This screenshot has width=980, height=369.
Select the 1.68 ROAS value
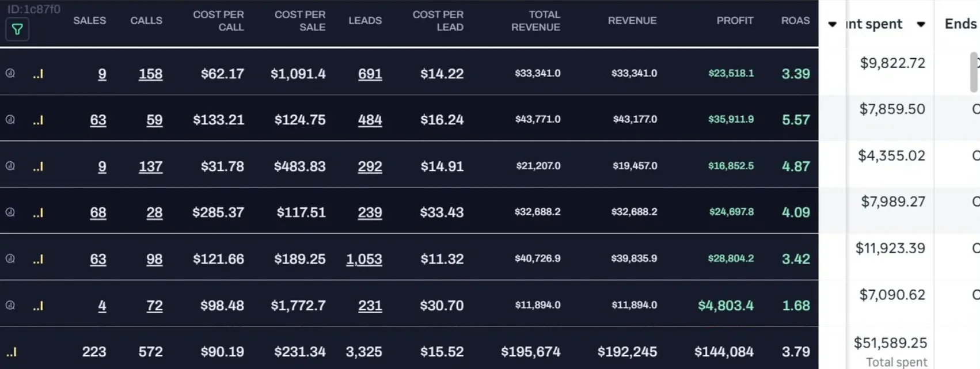796,306
